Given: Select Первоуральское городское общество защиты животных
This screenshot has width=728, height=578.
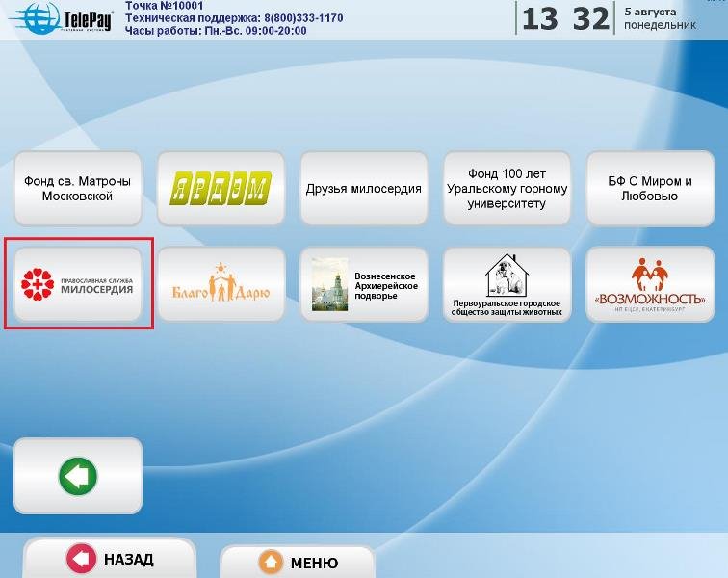Looking at the screenshot, I should point(507,284).
